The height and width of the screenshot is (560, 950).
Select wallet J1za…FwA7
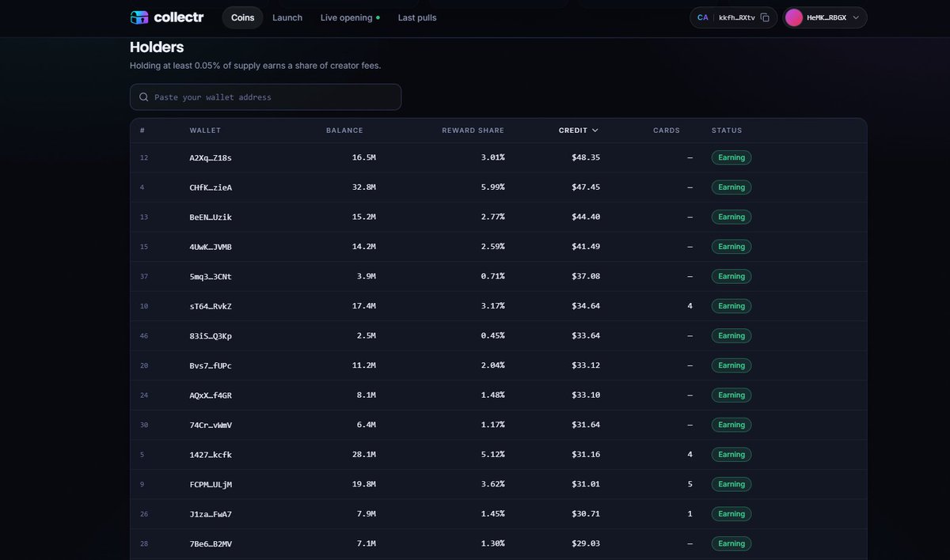pos(211,514)
